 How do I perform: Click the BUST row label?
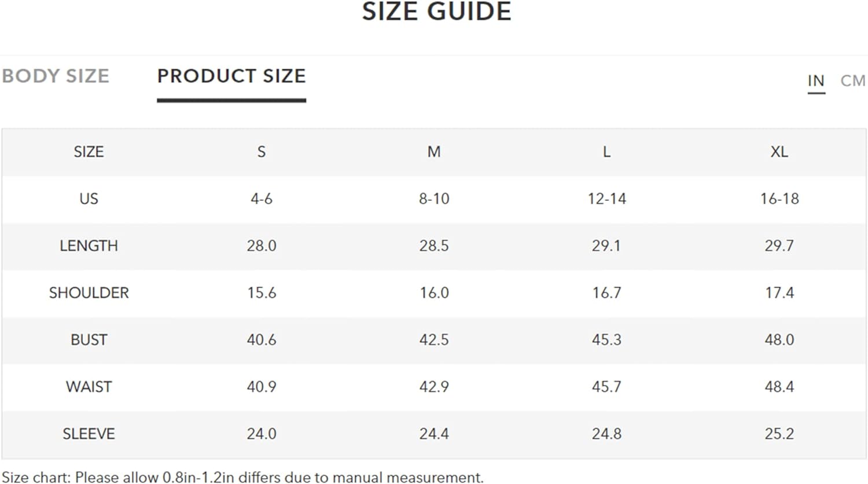click(89, 340)
